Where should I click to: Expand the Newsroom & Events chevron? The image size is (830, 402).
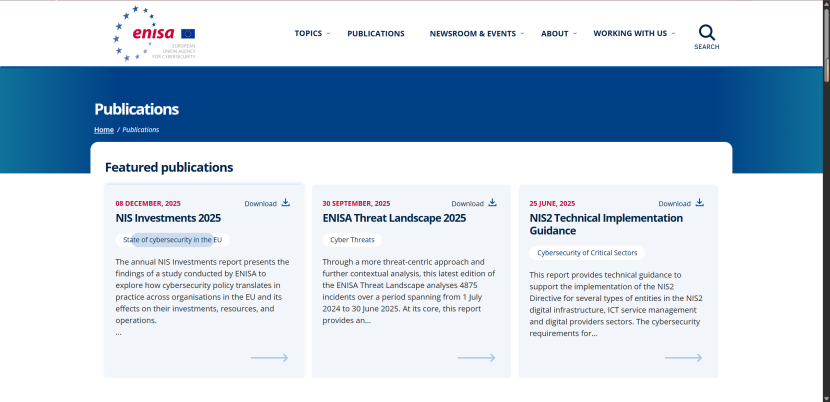click(x=522, y=33)
